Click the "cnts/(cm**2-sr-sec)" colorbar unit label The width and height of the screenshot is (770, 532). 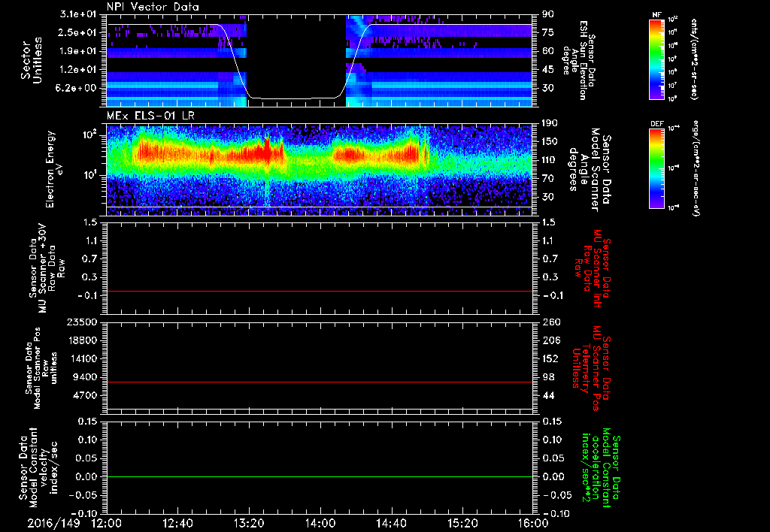click(x=694, y=59)
